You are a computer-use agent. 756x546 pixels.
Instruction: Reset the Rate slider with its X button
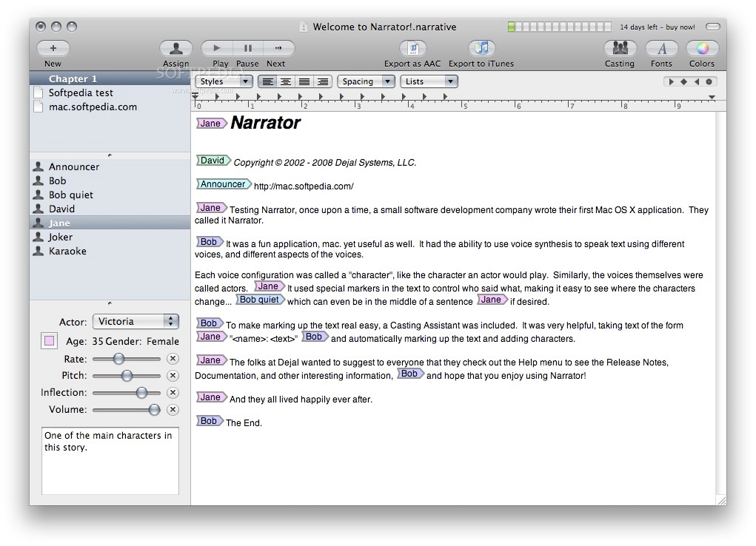tap(173, 359)
